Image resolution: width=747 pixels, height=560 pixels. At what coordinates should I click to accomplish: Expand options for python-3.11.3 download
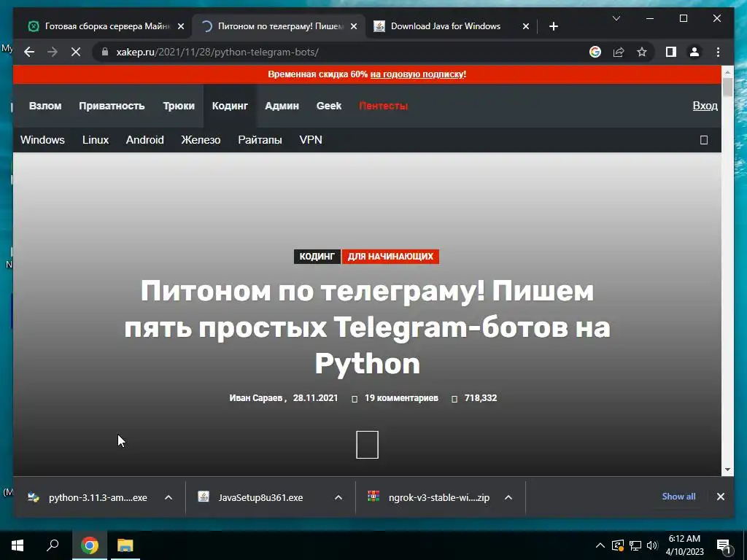[169, 497]
